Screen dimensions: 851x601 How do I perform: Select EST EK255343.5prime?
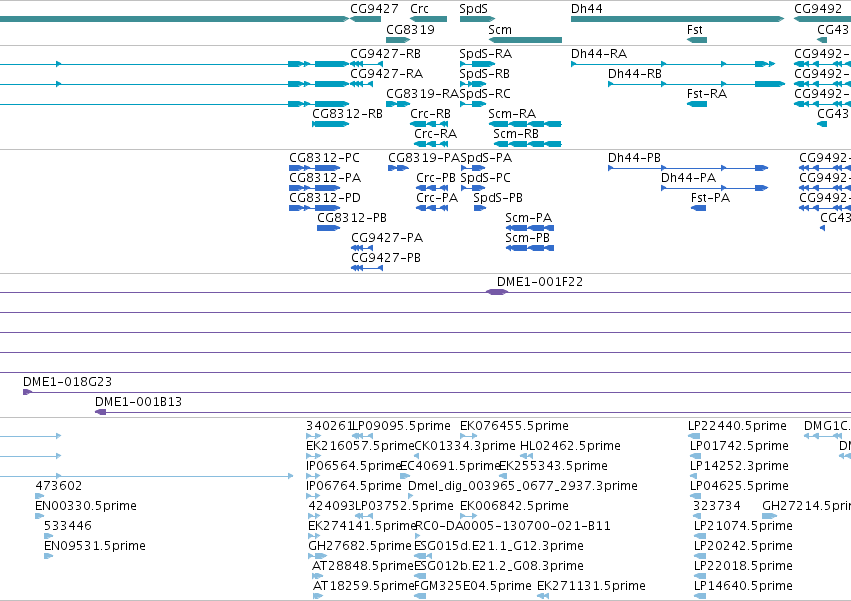pos(503,476)
